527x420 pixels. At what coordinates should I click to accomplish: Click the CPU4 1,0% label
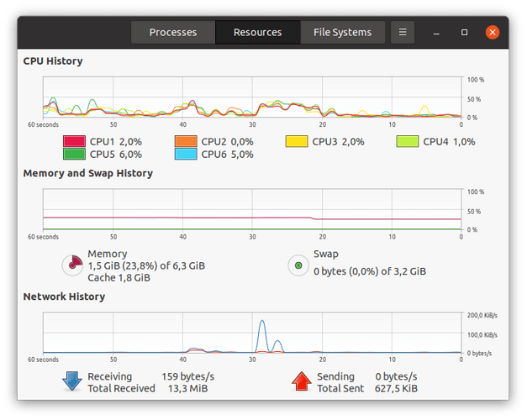449,142
